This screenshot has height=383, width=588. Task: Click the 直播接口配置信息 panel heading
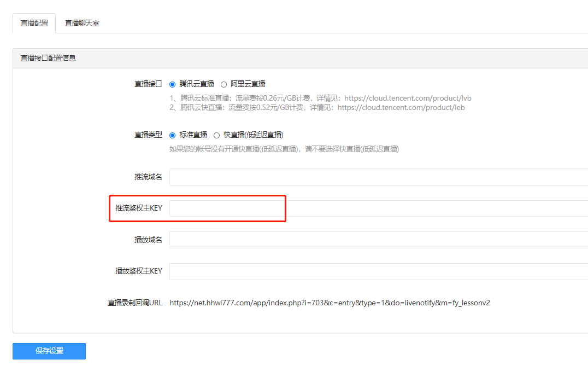point(48,58)
